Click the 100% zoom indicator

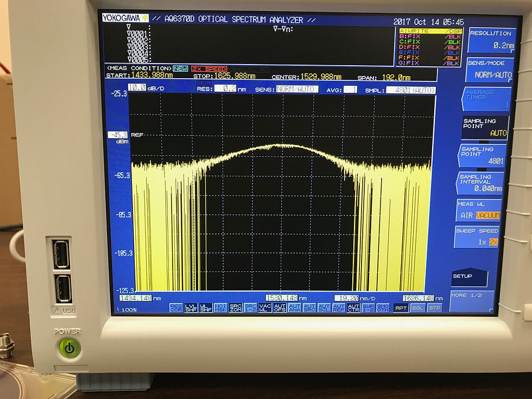[129, 310]
